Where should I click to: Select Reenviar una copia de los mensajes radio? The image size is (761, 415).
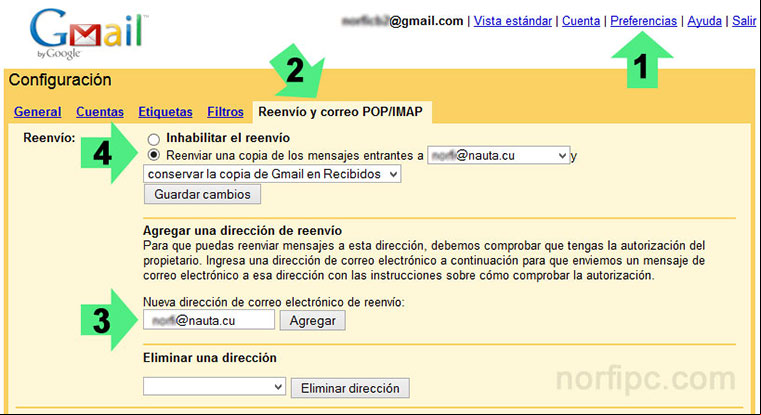coord(154,155)
